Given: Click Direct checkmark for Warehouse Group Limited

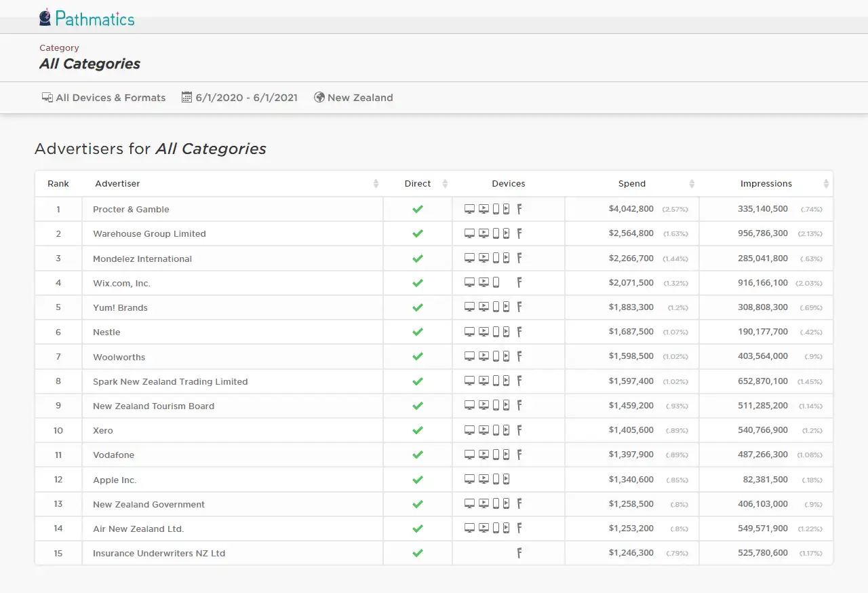Looking at the screenshot, I should click(x=418, y=233).
